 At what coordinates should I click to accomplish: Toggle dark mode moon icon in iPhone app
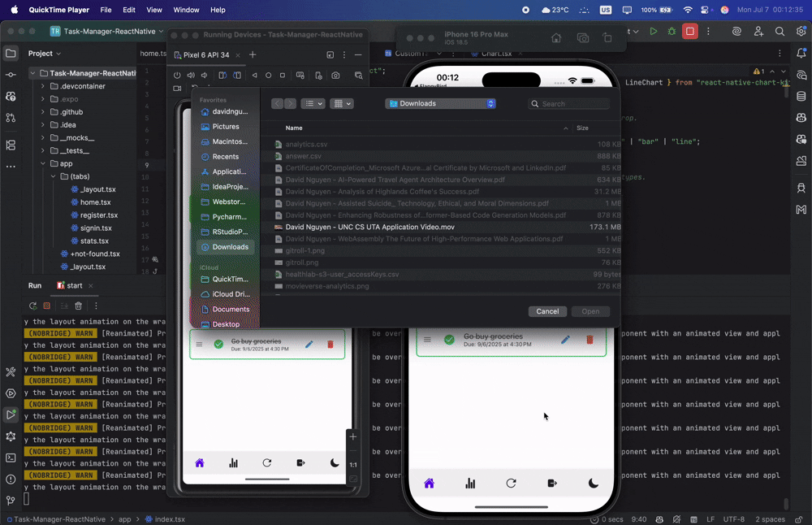(594, 484)
